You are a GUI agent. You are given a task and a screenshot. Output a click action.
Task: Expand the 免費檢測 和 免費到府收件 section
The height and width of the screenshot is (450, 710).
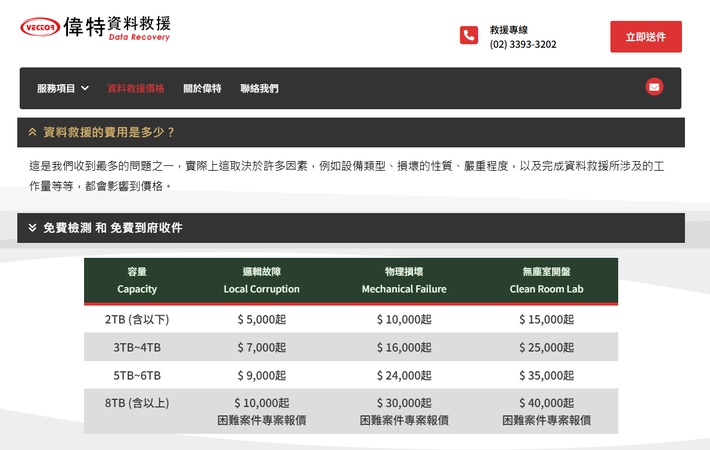click(351, 228)
